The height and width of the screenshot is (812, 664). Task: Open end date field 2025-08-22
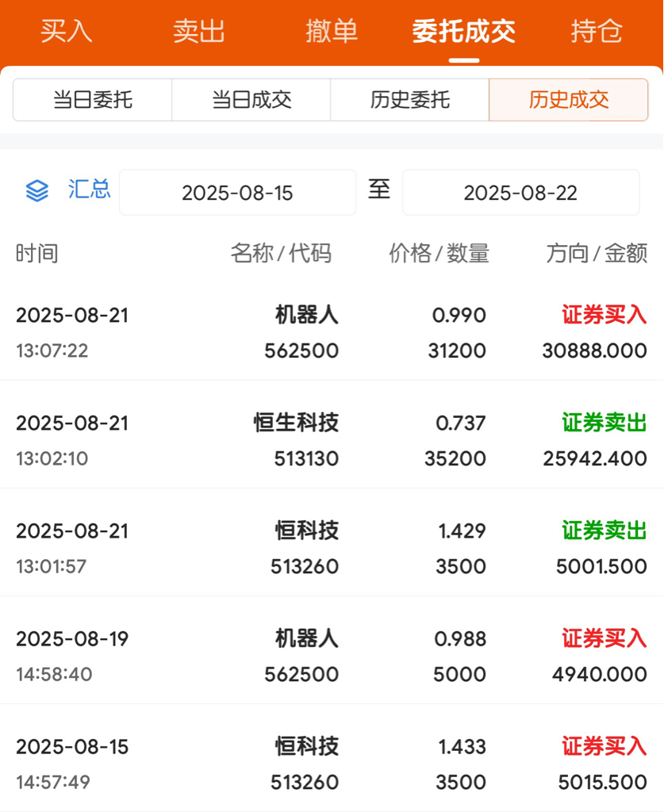521,192
